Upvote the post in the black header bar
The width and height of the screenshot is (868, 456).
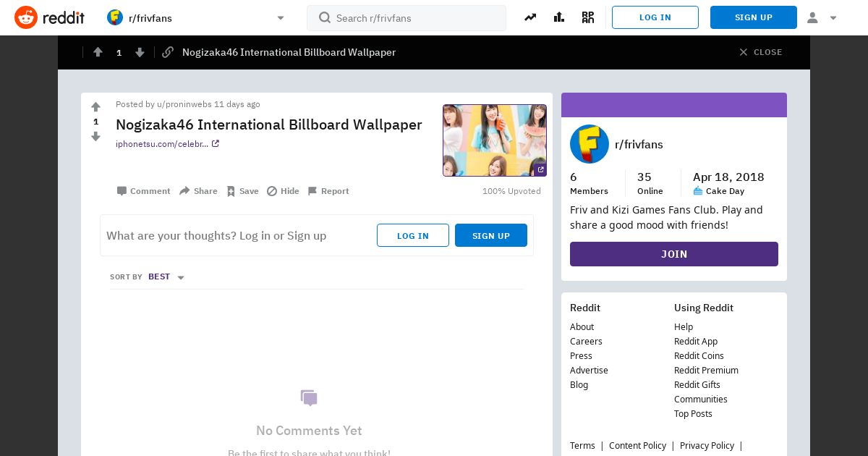98,52
